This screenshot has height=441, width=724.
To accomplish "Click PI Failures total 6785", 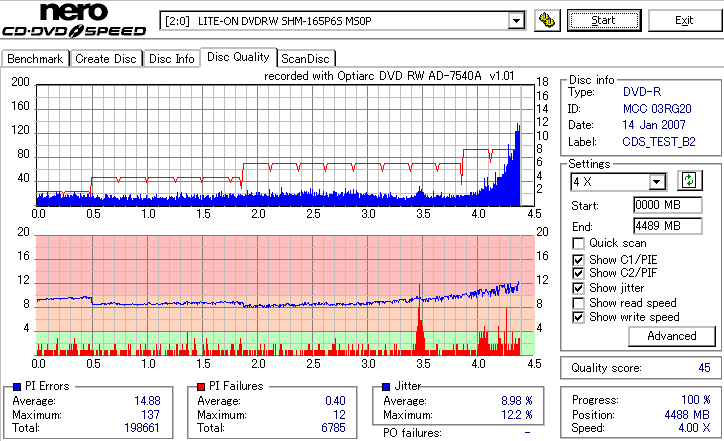I will point(333,428).
